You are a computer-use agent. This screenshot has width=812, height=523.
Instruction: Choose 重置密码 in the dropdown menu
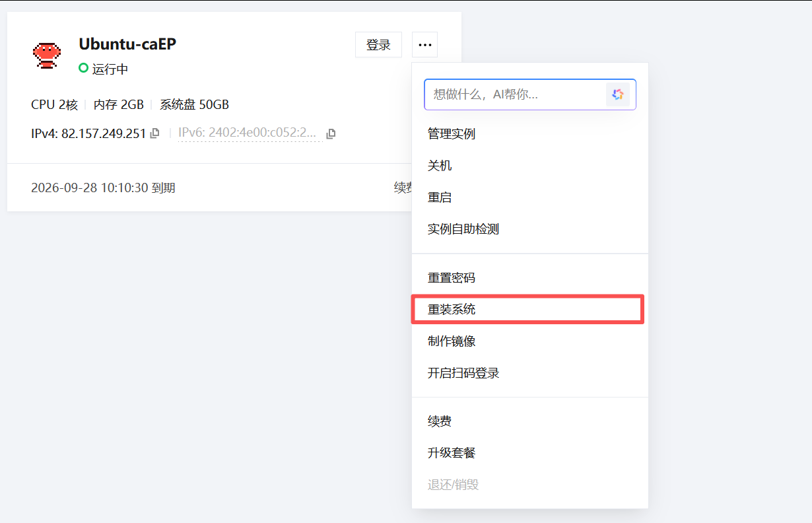[452, 278]
